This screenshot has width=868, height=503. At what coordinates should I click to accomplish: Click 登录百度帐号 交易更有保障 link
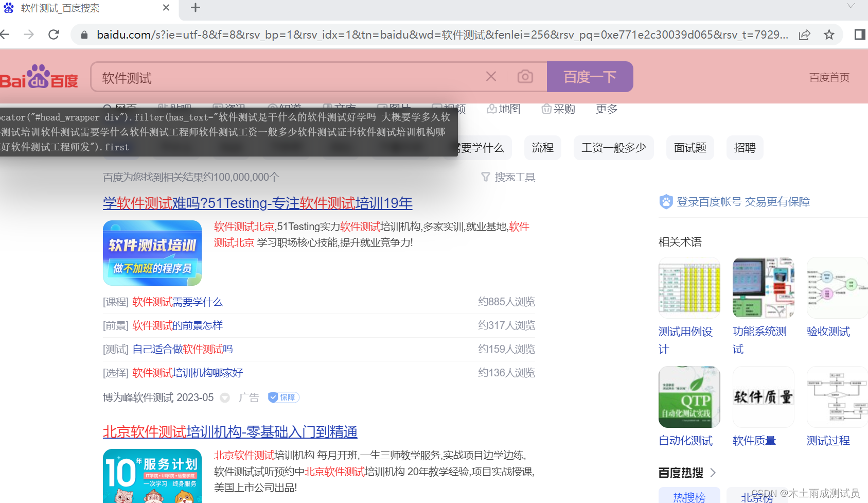[743, 202]
